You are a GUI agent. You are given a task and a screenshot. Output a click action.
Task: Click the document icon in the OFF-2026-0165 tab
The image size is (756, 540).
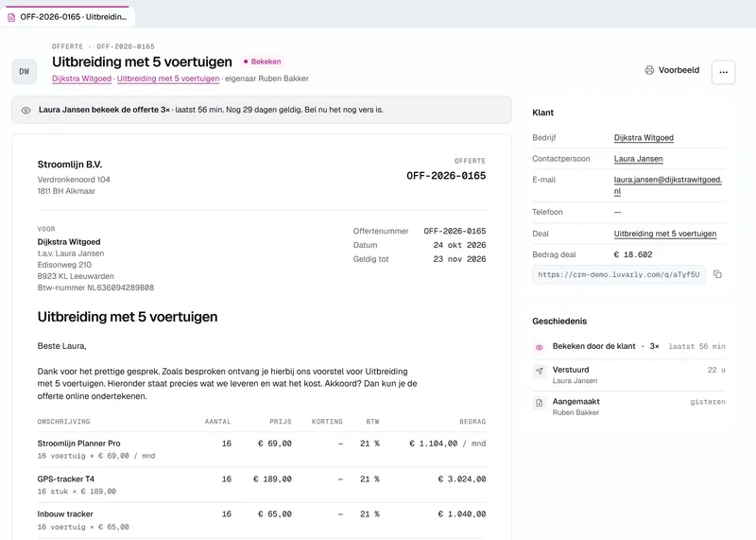click(x=11, y=17)
